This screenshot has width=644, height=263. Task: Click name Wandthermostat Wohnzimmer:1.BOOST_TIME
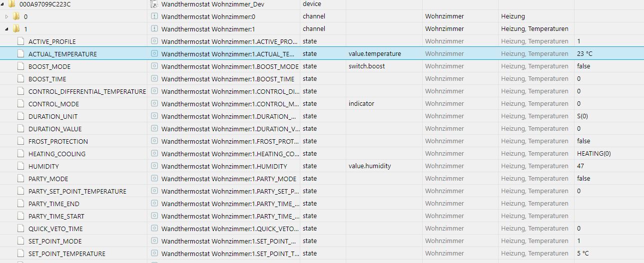228,78
